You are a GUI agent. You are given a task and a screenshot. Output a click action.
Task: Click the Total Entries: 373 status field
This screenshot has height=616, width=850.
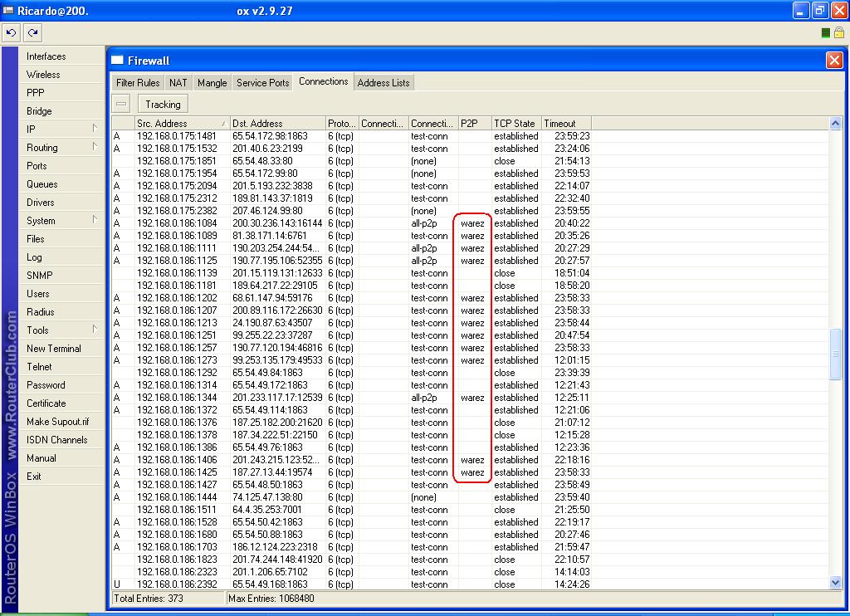(x=169, y=599)
